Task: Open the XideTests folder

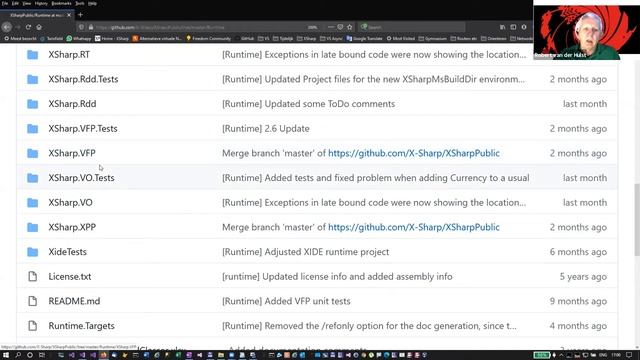Action: pyautogui.click(x=67, y=252)
